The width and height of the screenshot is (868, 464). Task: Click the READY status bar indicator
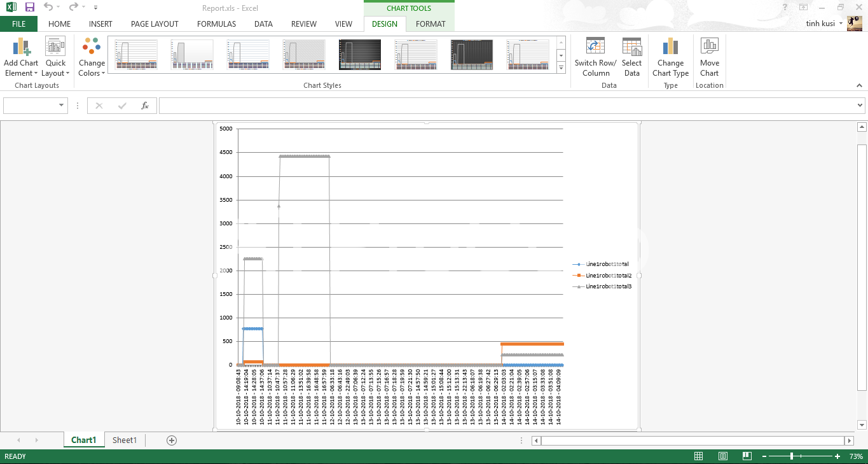(15, 456)
